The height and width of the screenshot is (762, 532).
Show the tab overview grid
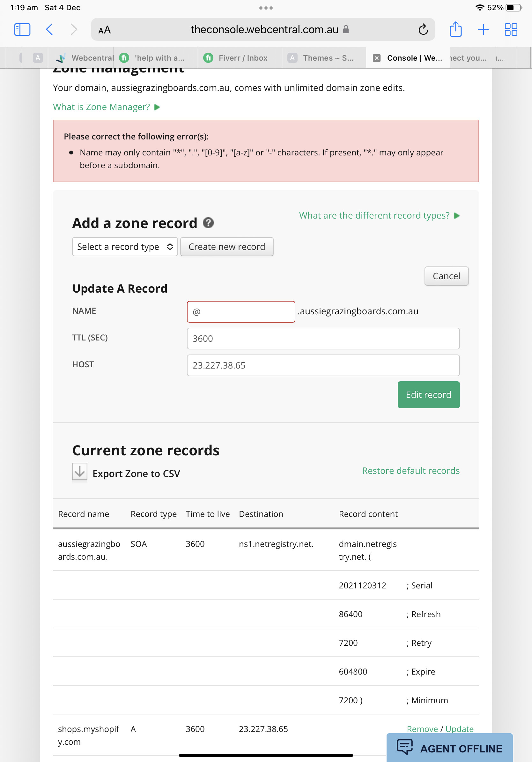point(511,30)
